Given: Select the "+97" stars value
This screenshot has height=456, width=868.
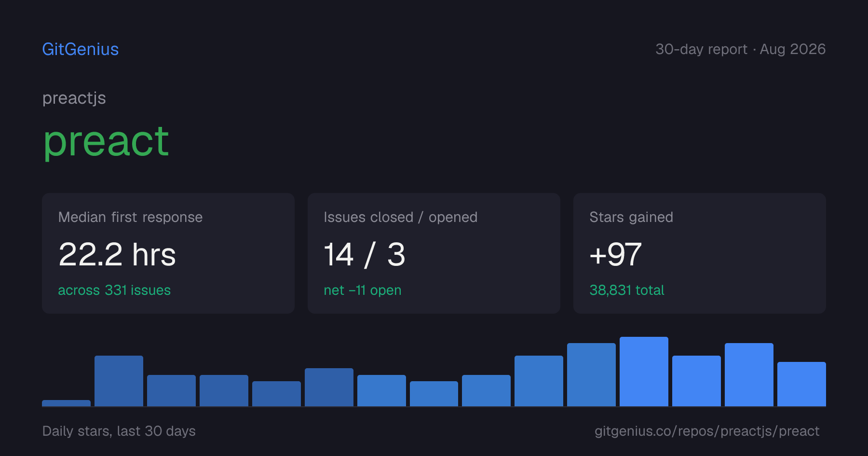Looking at the screenshot, I should coord(616,254).
